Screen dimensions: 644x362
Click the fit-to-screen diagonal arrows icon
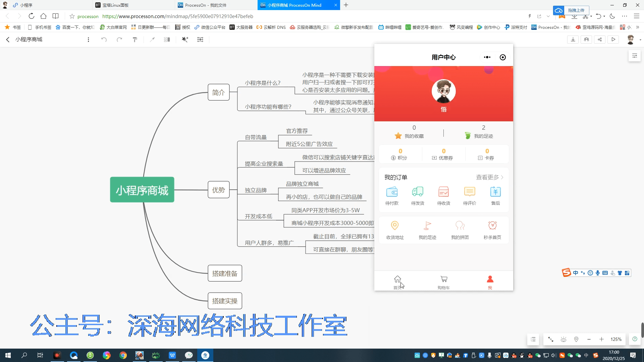(x=551, y=339)
